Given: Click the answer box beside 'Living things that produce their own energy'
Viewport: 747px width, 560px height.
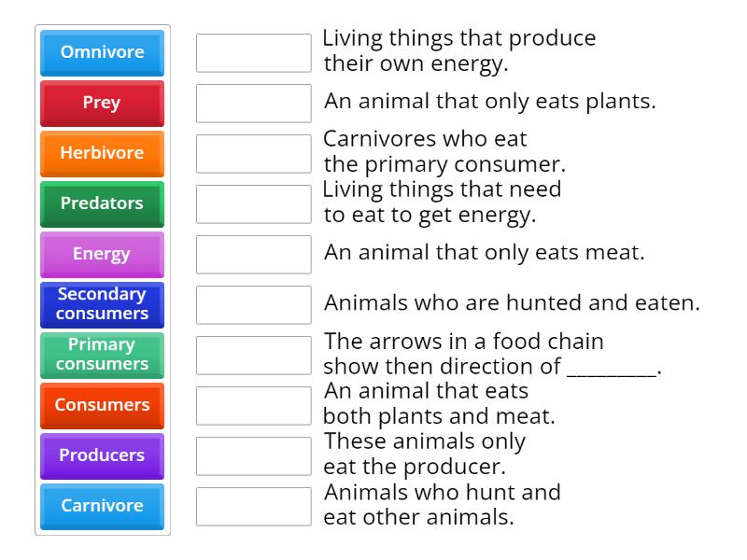Looking at the screenshot, I should click(253, 53).
